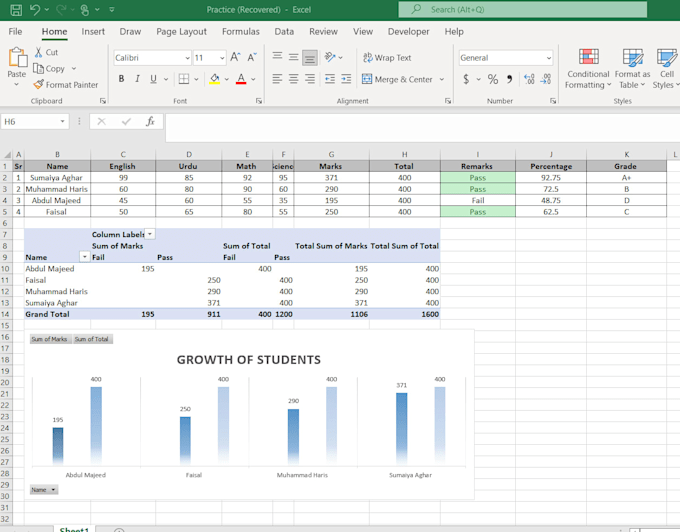This screenshot has width=680, height=532.
Task: Center text horizontally
Action: point(294,79)
